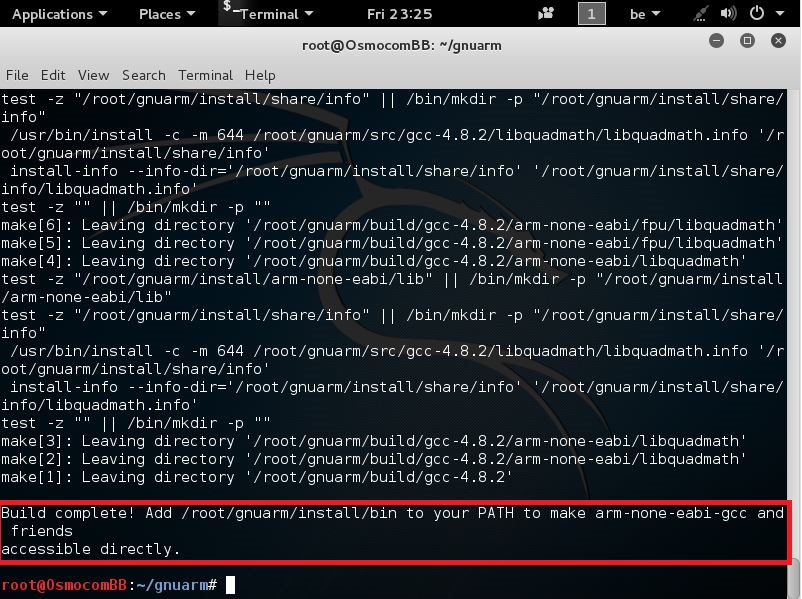Click the 'make[1]: Leaving directory' line
Viewport: 802px width, 599px height.
pyautogui.click(x=257, y=477)
